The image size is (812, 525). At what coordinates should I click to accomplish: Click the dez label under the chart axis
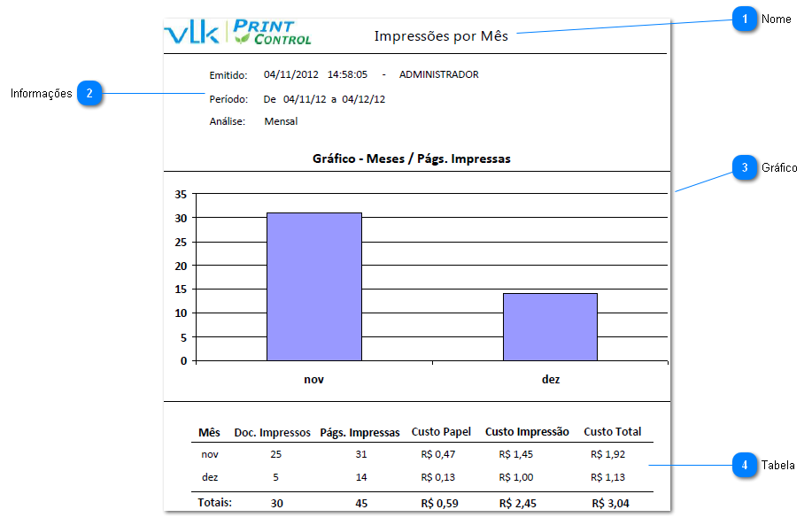[x=551, y=380]
